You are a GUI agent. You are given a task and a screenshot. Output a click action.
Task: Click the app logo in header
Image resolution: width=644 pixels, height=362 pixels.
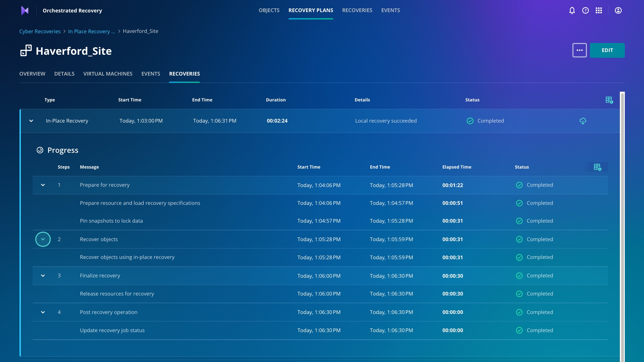click(25, 10)
